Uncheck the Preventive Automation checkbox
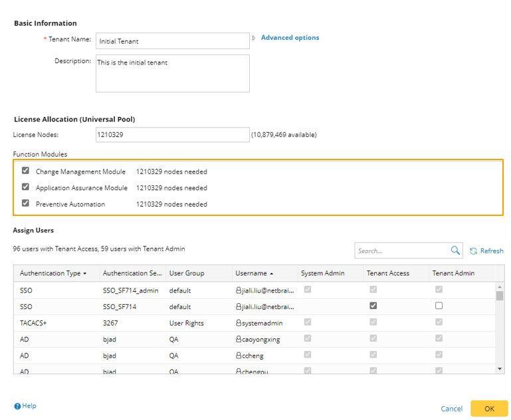This screenshot has width=511, height=420. pyautogui.click(x=25, y=203)
